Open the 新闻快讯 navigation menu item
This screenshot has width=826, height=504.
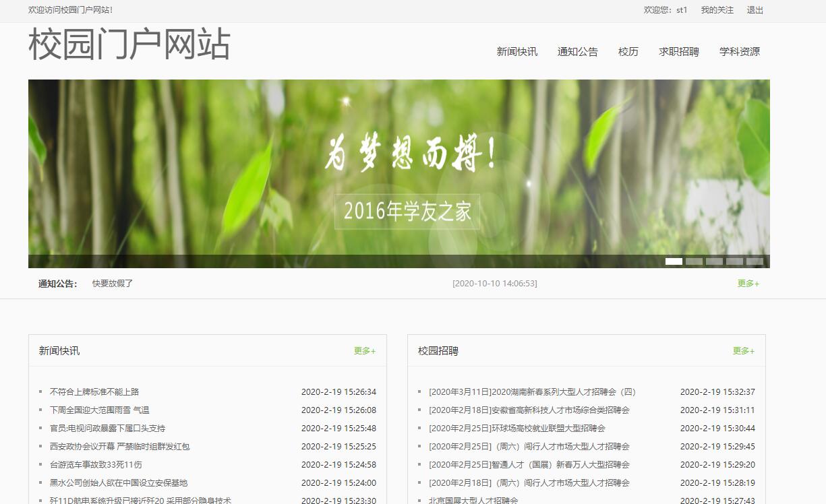517,52
